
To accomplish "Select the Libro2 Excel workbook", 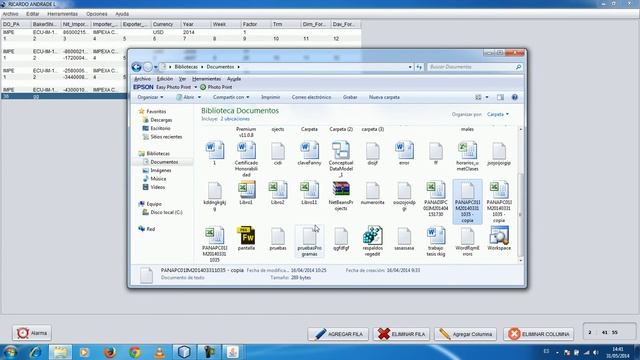I will point(278,193).
